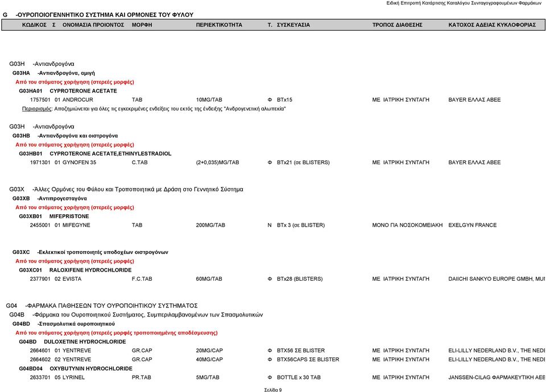This screenshot has width=546, height=392.
Task: Click the BTx15 packaging cell
Action: click(x=284, y=100)
